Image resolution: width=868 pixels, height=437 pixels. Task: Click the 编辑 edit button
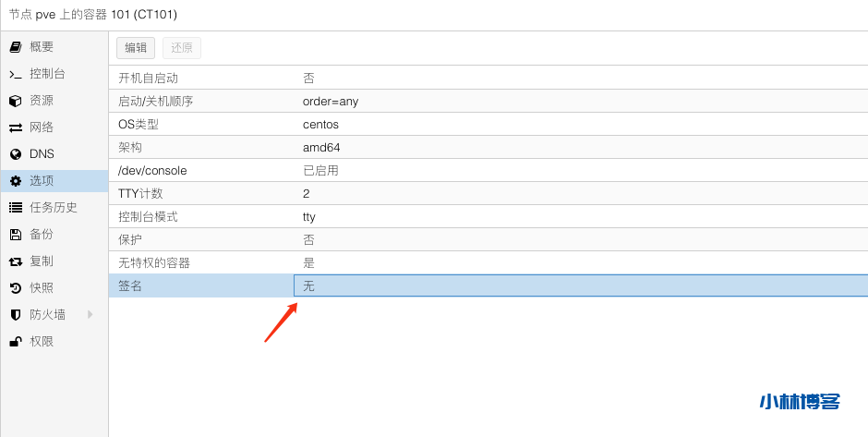[136, 49]
